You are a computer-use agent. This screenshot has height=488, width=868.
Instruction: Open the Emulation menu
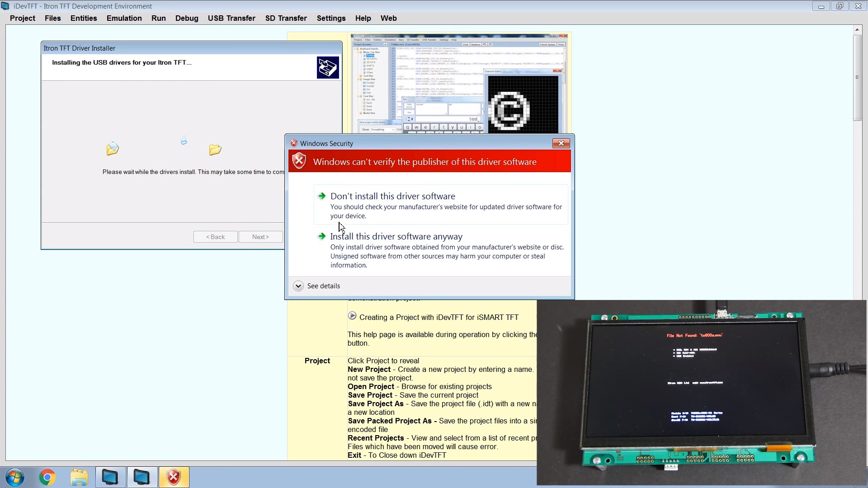[x=124, y=18]
